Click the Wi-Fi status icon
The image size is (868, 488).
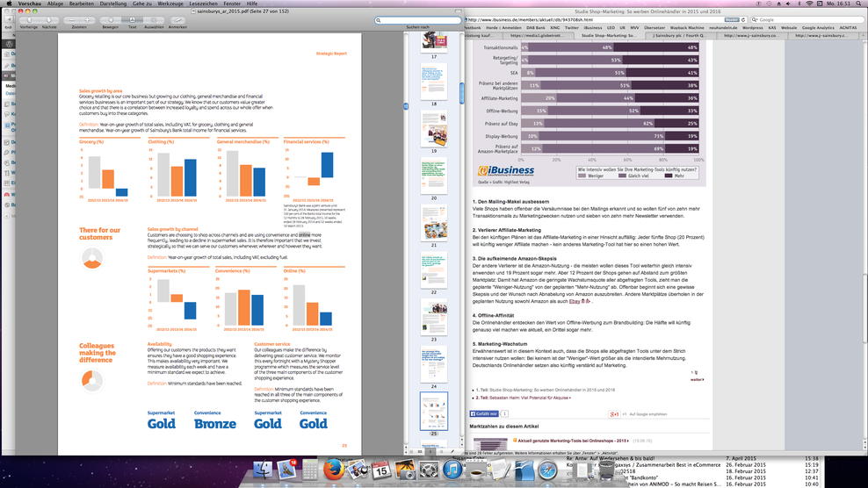[809, 4]
